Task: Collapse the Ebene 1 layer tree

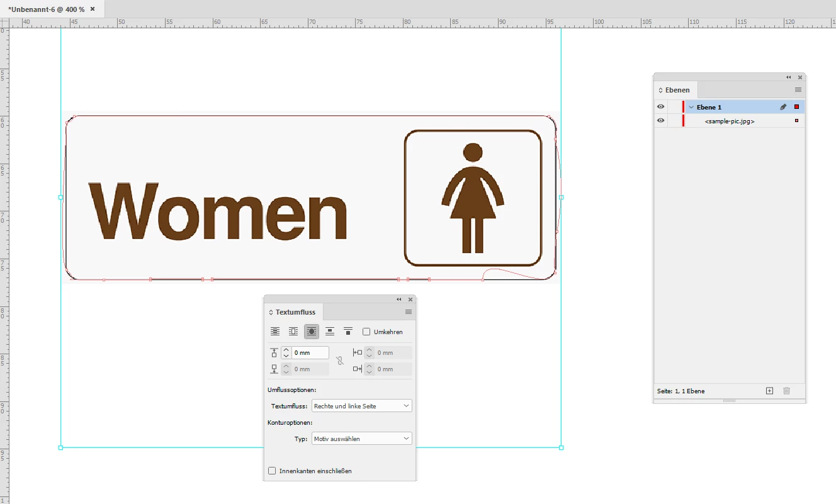Action: [691, 107]
